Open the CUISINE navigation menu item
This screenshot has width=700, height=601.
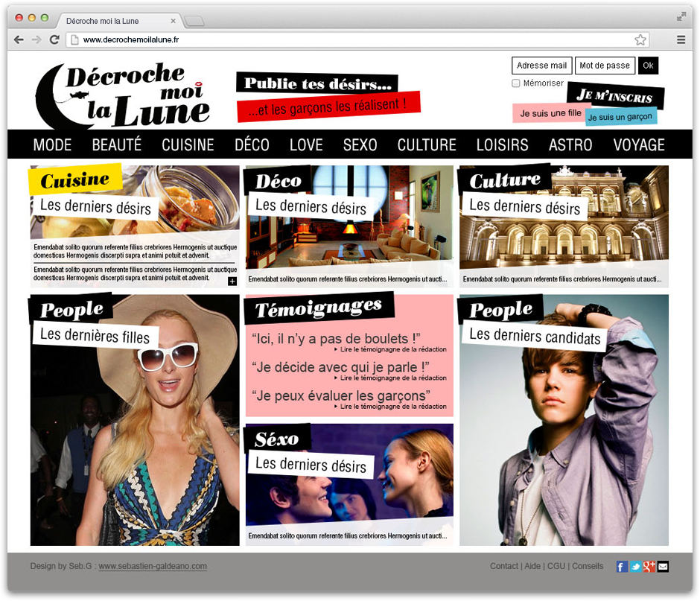(188, 144)
